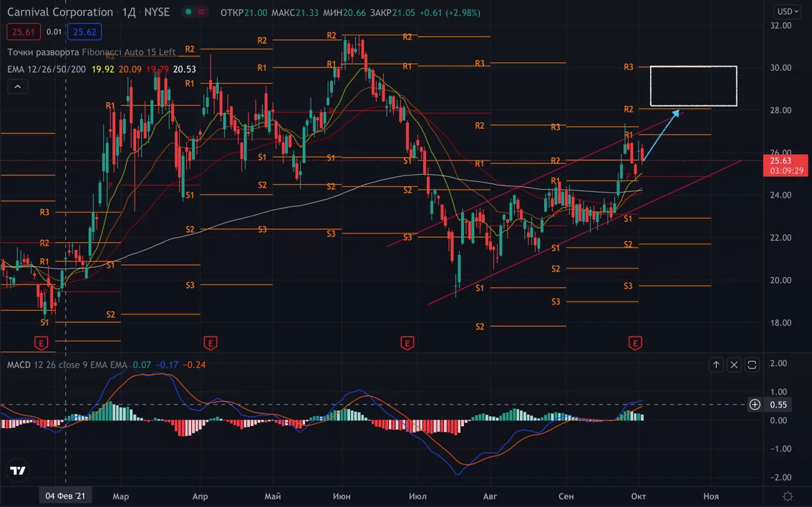Click the МАКС 21.33 high value
The width and height of the screenshot is (812, 507).
click(295, 12)
